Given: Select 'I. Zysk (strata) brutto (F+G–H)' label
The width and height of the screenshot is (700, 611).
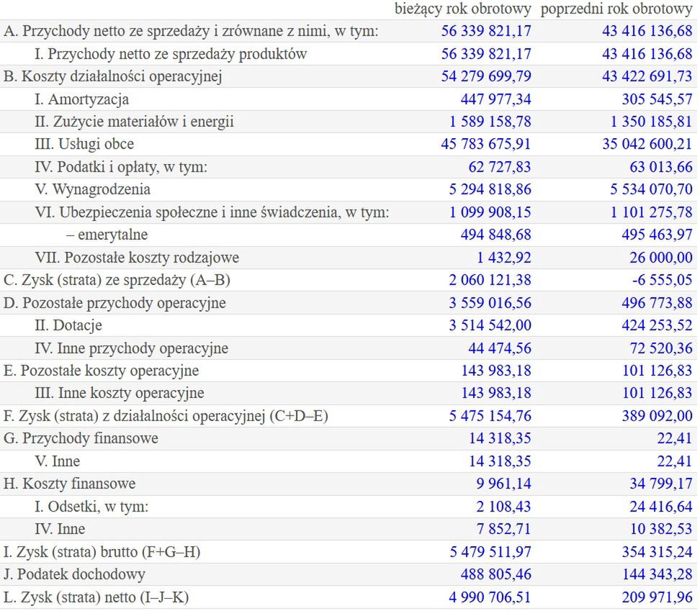Looking at the screenshot, I should point(102,552).
